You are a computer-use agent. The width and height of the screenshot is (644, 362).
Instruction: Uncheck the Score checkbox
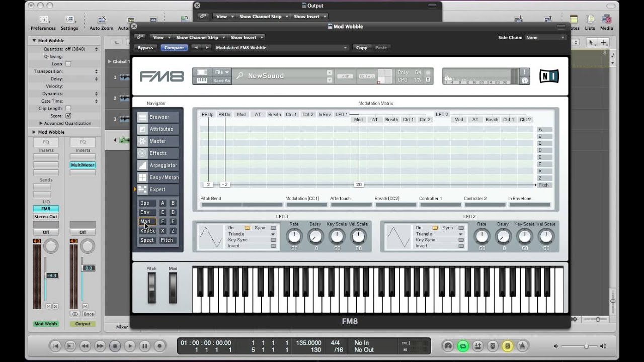pyautogui.click(x=68, y=116)
